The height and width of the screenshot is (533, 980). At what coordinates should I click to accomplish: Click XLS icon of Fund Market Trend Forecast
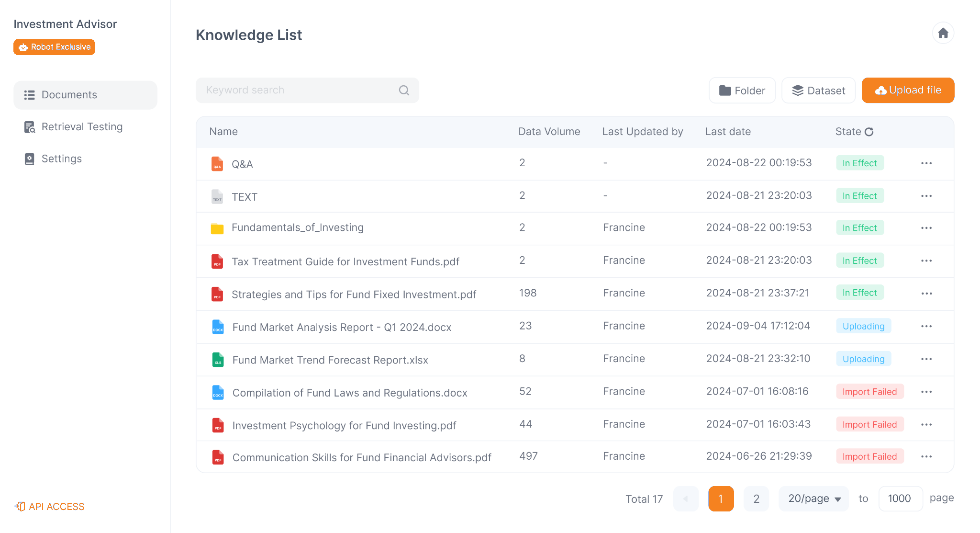click(218, 360)
